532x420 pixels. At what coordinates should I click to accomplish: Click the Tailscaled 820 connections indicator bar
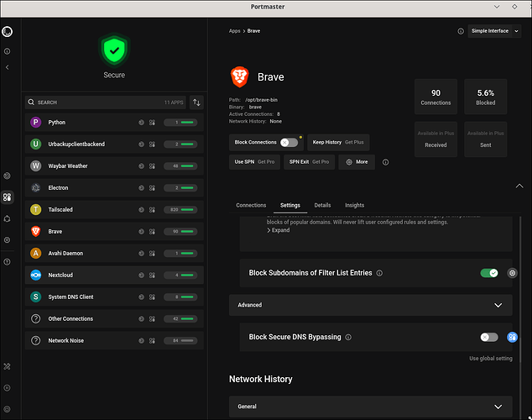click(181, 209)
